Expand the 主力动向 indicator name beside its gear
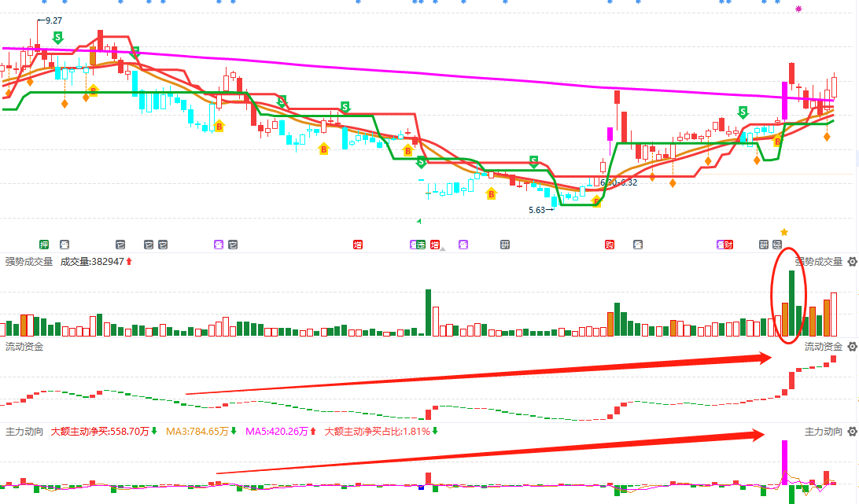Viewport: 859px width, 504px height. (823, 432)
